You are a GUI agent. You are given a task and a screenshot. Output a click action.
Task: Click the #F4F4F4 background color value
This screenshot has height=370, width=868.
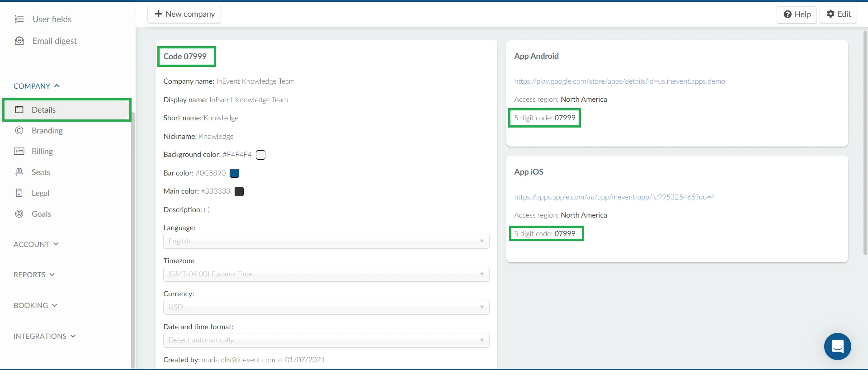(237, 155)
